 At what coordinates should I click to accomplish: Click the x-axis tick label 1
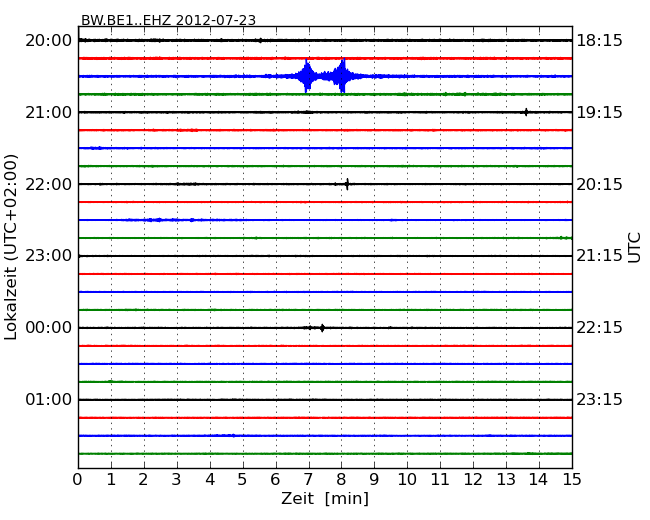111,479
